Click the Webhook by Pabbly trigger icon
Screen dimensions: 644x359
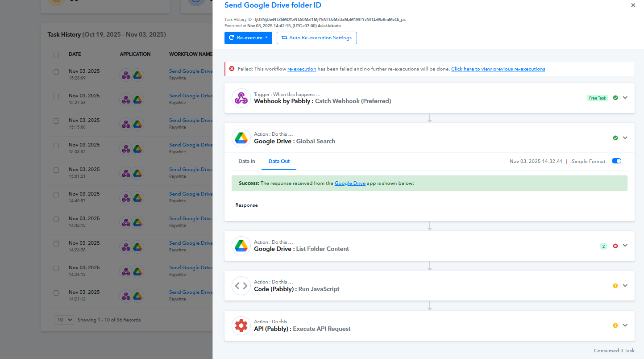(241, 98)
